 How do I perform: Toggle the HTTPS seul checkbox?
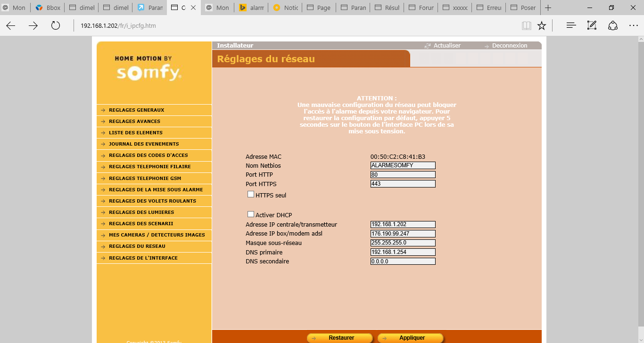(x=251, y=194)
